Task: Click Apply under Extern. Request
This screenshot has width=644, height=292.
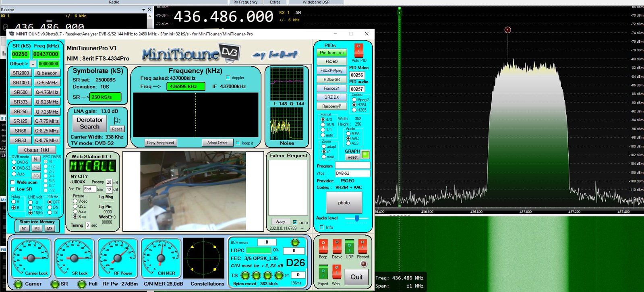Action: tap(280, 222)
